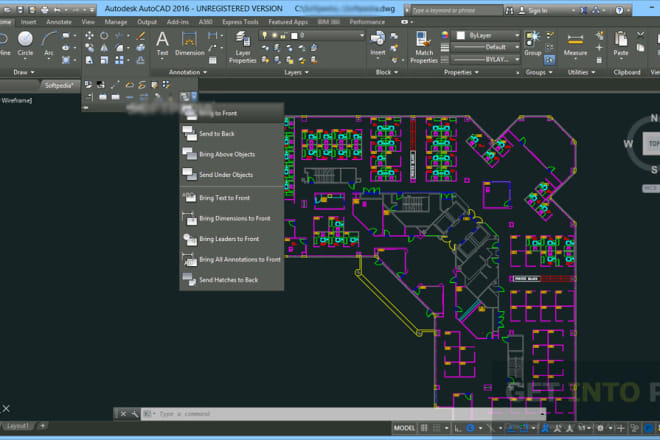
Task: Expand the Groups panel
Action: coord(538,72)
